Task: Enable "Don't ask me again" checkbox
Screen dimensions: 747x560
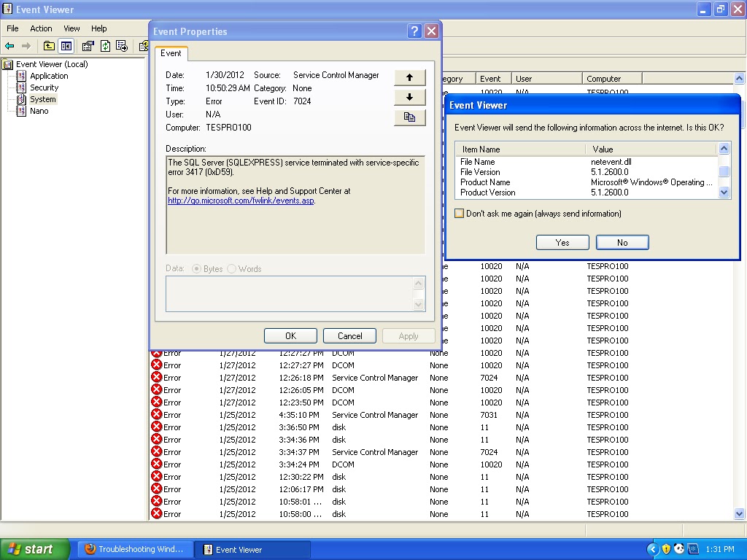Action: pyautogui.click(x=459, y=214)
